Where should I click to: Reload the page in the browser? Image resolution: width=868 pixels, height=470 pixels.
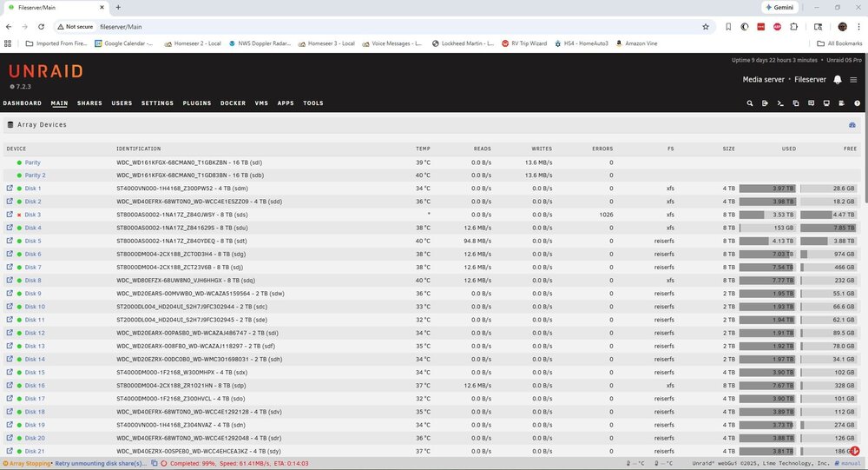(x=41, y=27)
